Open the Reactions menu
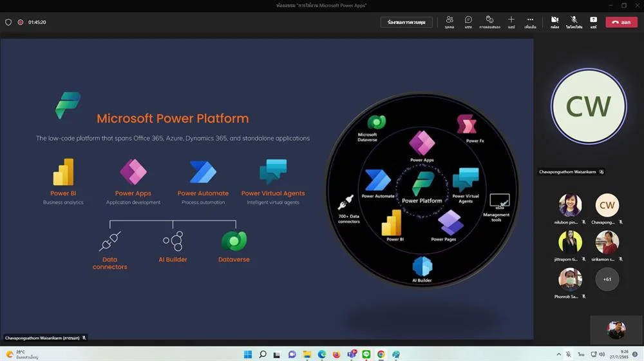The image size is (644, 361). click(489, 22)
